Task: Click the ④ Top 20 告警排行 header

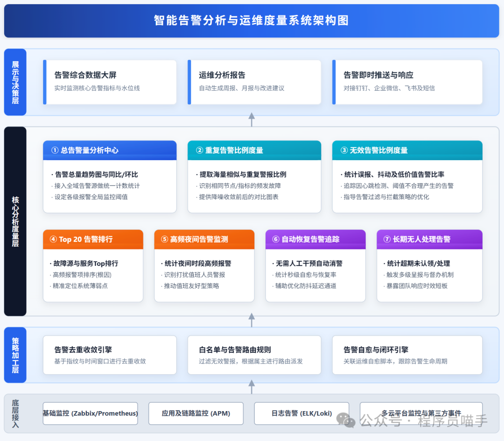Action: click(93, 239)
